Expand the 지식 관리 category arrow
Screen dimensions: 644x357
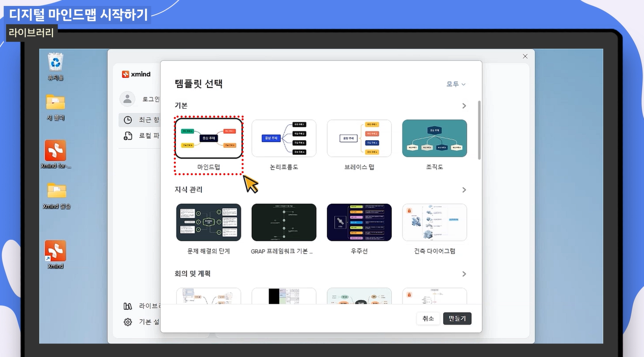[464, 190]
